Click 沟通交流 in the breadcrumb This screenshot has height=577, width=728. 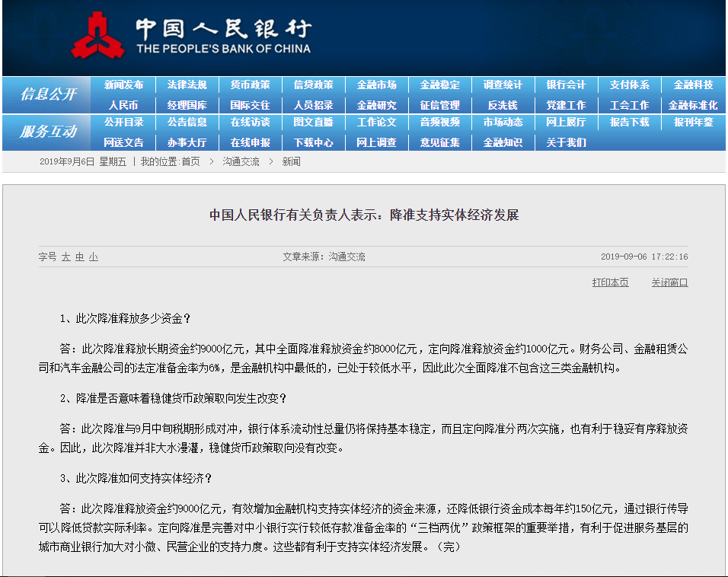pyautogui.click(x=241, y=161)
